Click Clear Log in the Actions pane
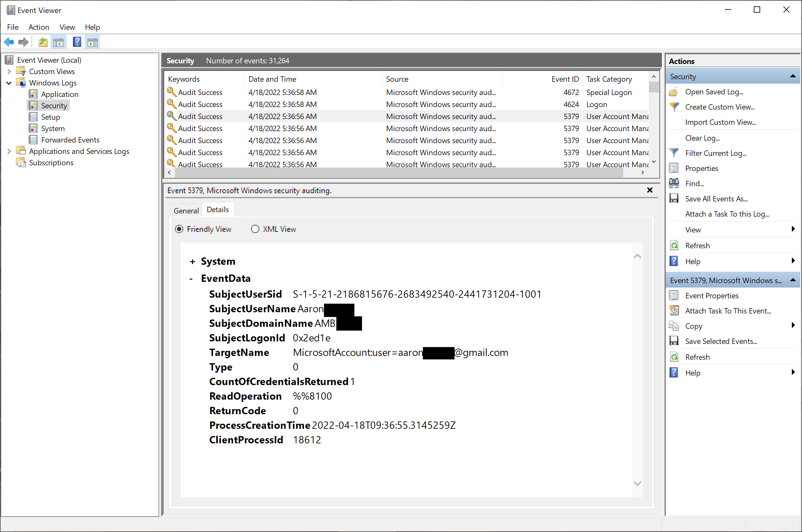 coord(702,138)
